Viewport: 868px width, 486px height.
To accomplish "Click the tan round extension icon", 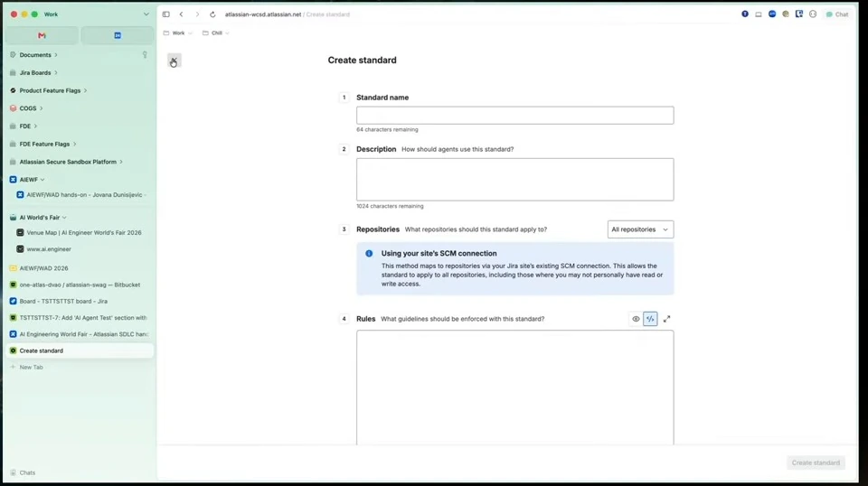I will 786,14.
